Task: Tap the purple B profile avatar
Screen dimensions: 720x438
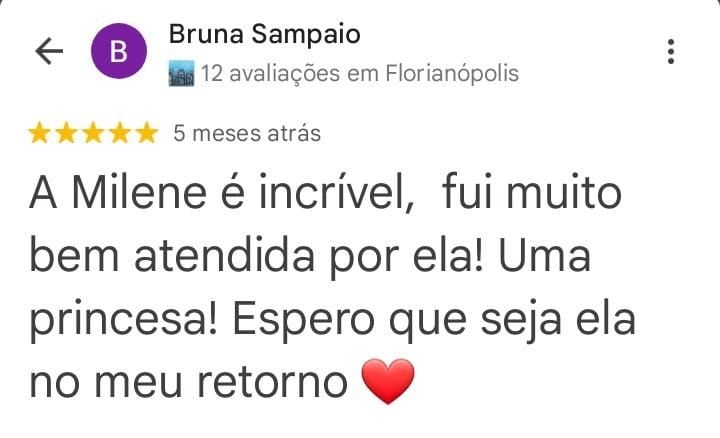Action: pos(119,51)
